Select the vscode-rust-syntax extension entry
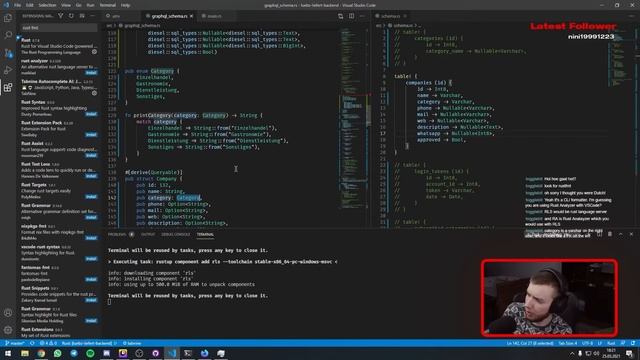Screen dimensions: 640x360 tap(59, 253)
